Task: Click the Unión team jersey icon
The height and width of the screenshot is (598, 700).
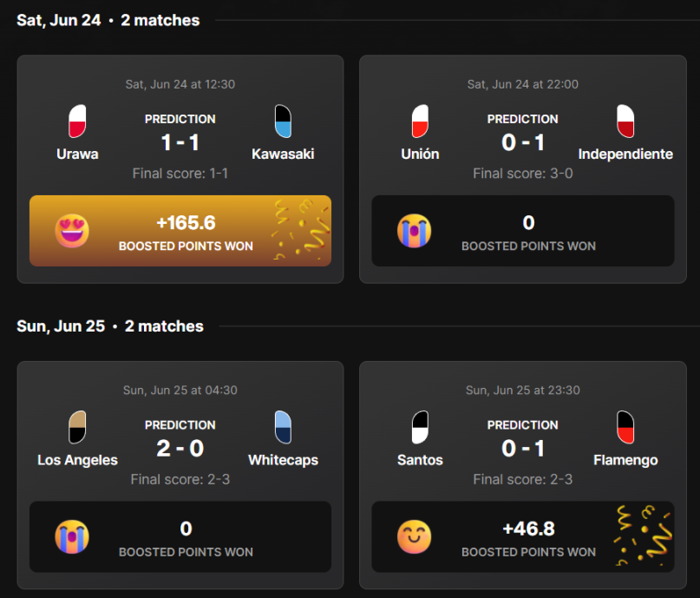Action: 420,121
